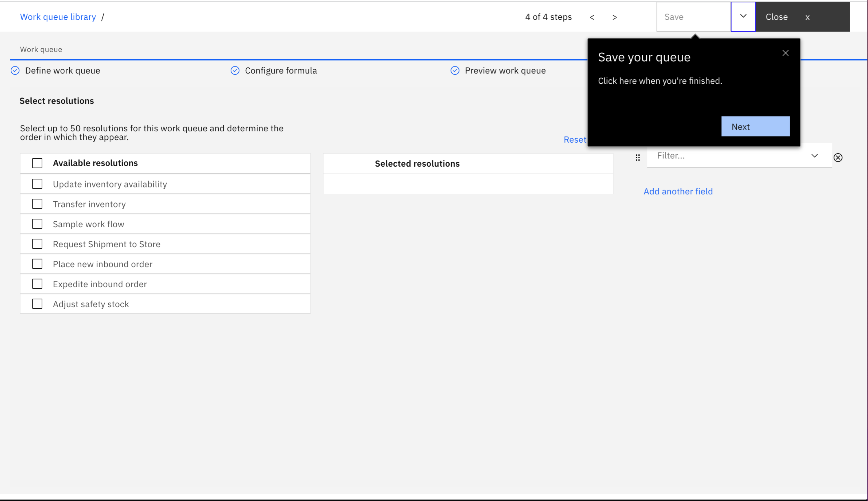Click the filter row drag handle
Screen dimensions: 868x501
tap(637, 158)
